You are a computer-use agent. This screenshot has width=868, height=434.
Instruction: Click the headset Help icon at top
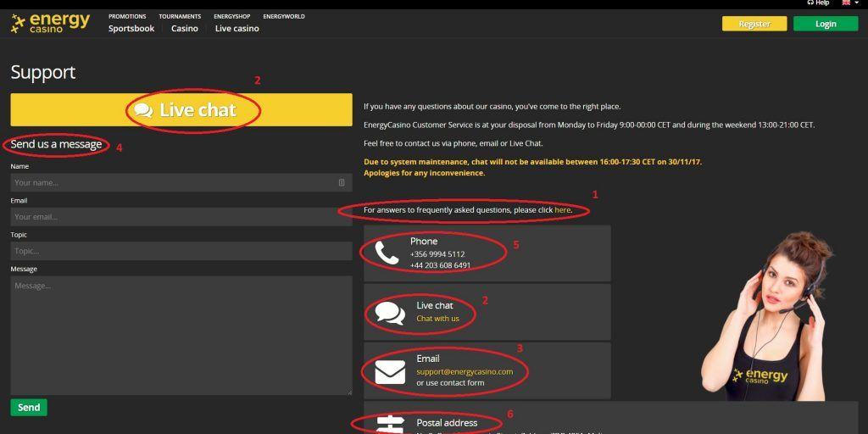pos(810,3)
